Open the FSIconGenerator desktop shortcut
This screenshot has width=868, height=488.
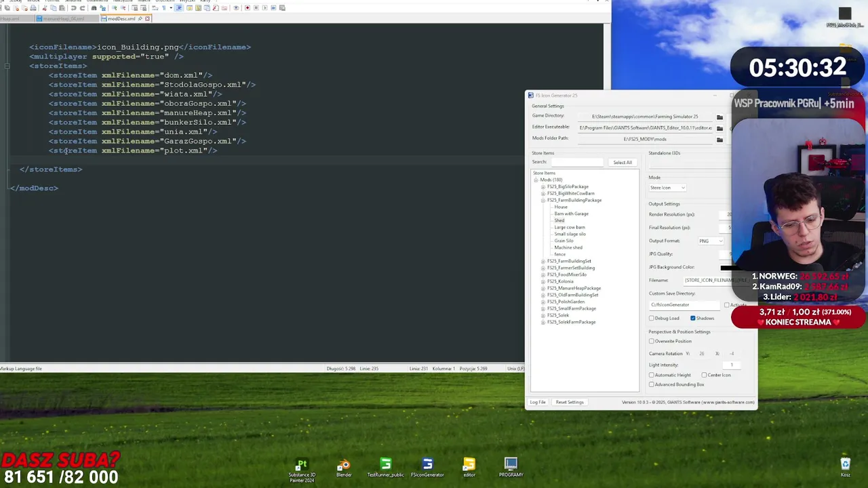pos(427,469)
